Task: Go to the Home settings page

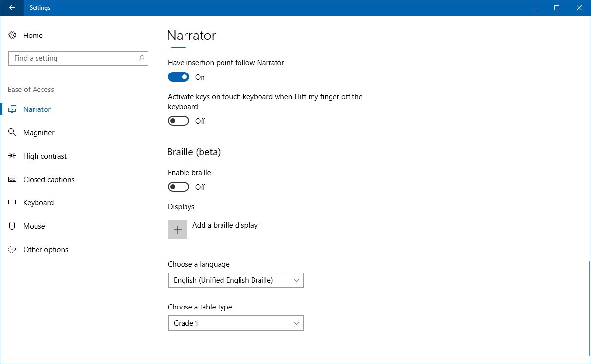Action: pos(33,36)
